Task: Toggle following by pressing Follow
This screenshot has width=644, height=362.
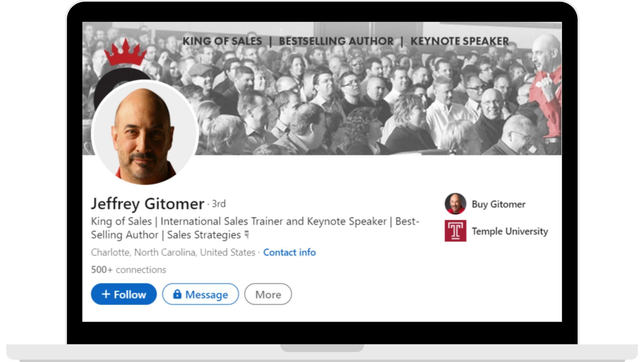Action: coord(123,294)
